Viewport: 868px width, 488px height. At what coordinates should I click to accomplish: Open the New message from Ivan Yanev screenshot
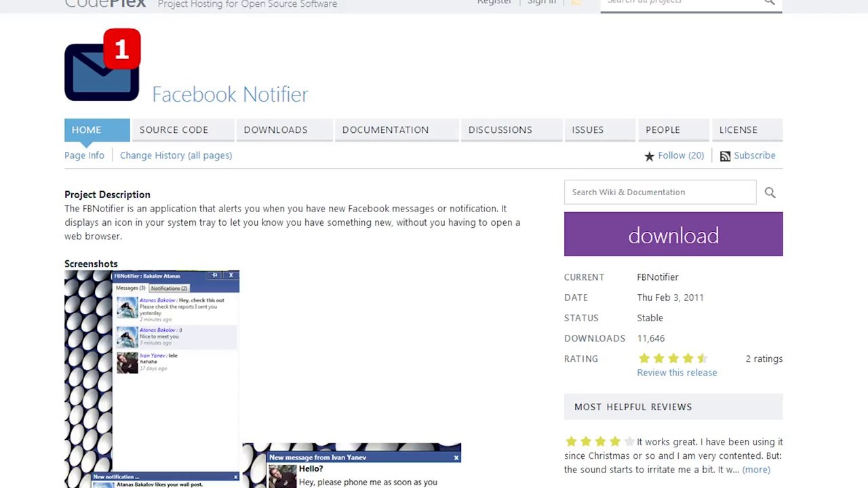pyautogui.click(x=352, y=466)
